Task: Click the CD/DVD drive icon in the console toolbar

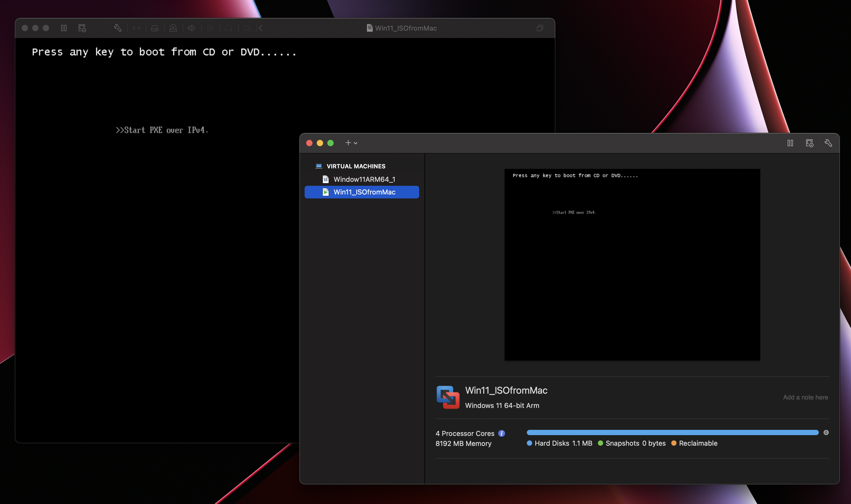Action: pos(173,28)
